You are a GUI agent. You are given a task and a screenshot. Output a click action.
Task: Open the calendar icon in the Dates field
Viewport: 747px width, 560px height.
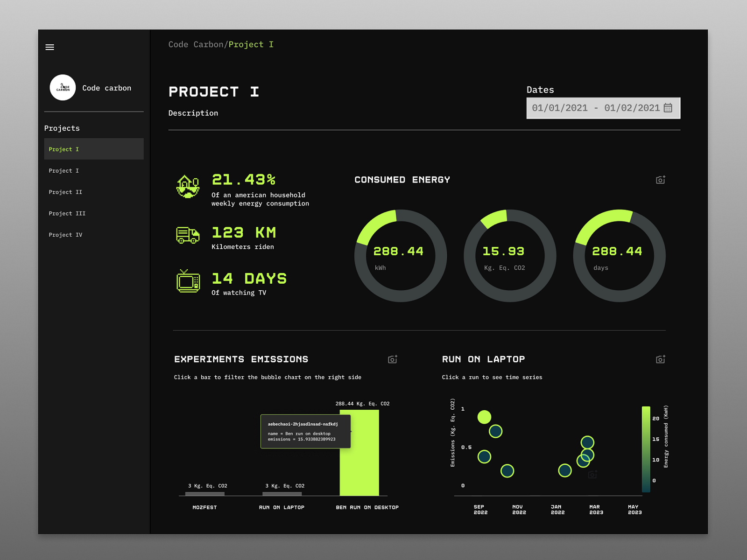point(669,107)
